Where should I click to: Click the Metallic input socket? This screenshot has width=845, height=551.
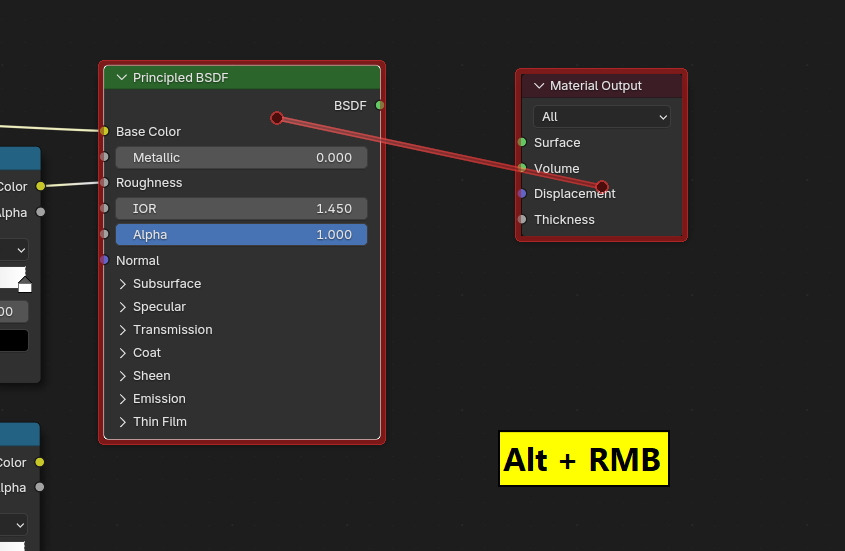click(x=105, y=157)
